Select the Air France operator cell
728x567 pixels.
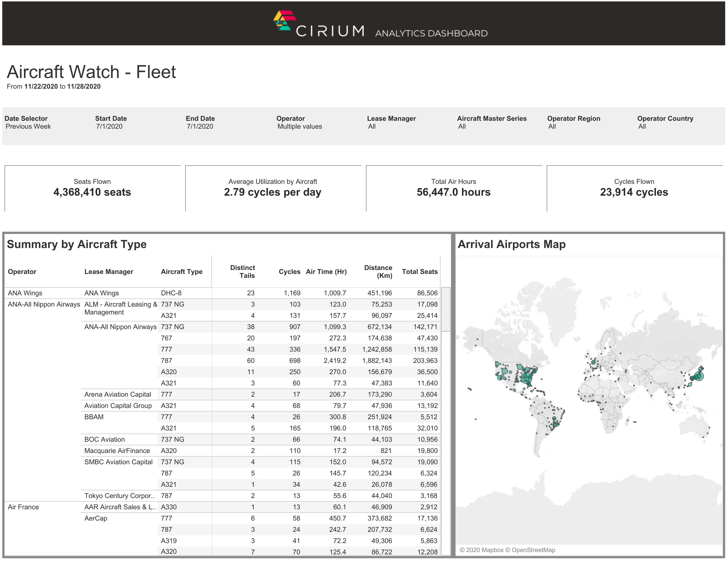click(x=23, y=507)
